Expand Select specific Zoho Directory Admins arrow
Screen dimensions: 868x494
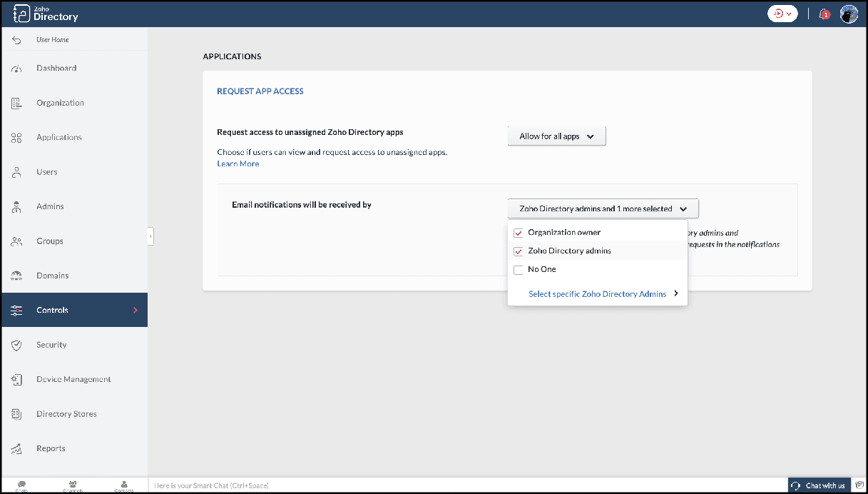[675, 293]
